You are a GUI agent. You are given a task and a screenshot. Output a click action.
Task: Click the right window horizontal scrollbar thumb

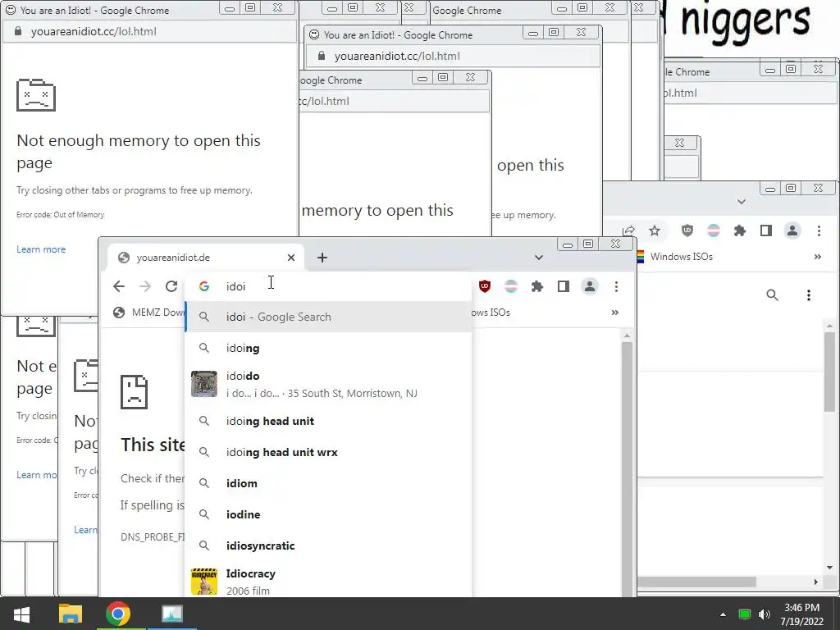coord(696,582)
